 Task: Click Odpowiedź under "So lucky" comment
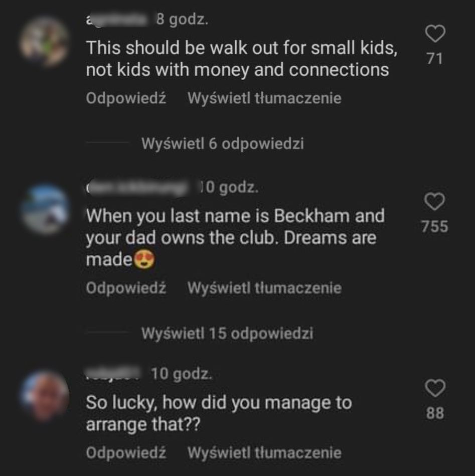[126, 453]
